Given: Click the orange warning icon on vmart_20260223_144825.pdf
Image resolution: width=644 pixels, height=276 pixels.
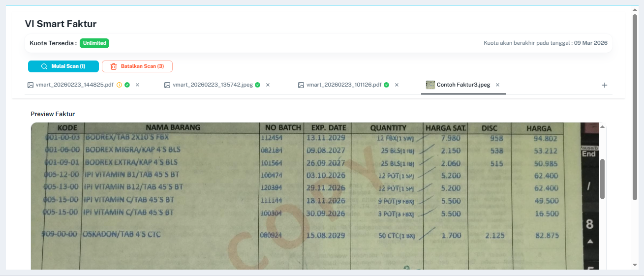Looking at the screenshot, I should [119, 85].
